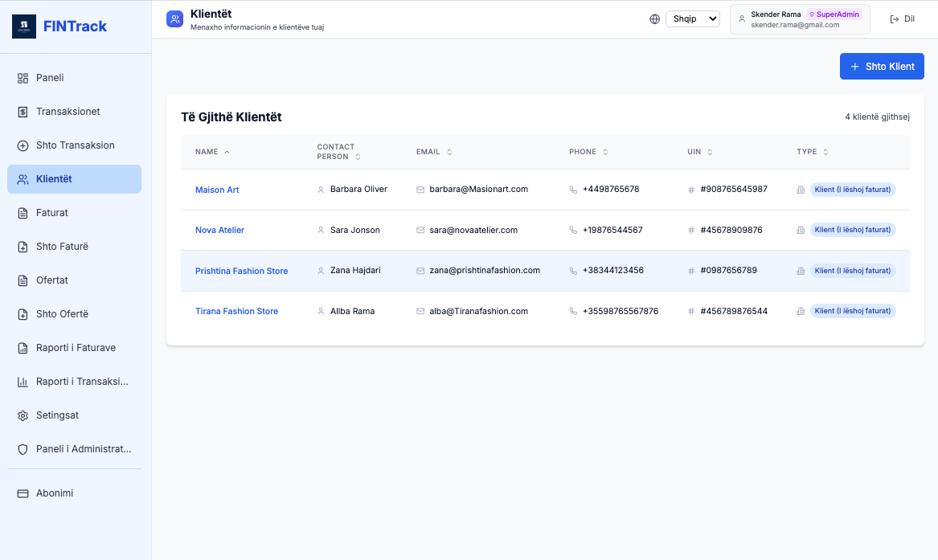
Task: Go to Faturat in the sidebar
Action: [x=52, y=213]
